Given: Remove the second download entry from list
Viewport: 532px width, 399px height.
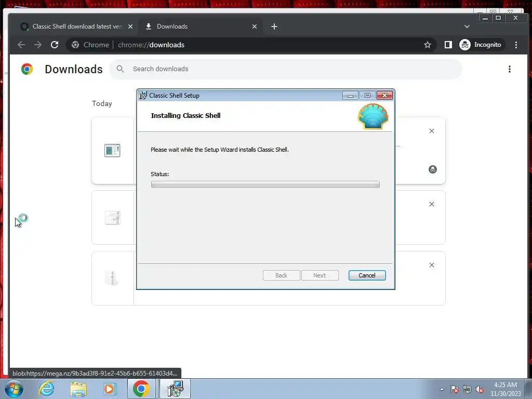Looking at the screenshot, I should [432, 204].
